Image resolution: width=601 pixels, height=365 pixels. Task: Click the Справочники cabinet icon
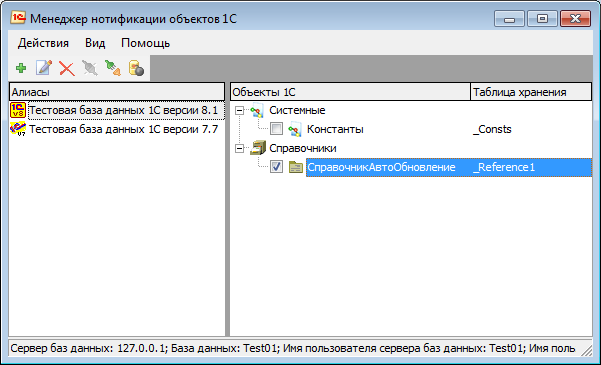258,148
